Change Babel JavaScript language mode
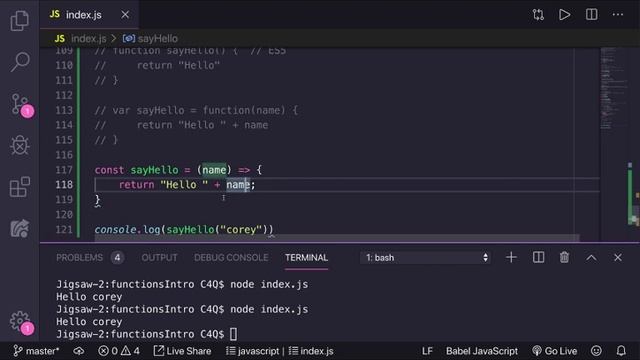This screenshot has height=360, width=640. point(482,351)
